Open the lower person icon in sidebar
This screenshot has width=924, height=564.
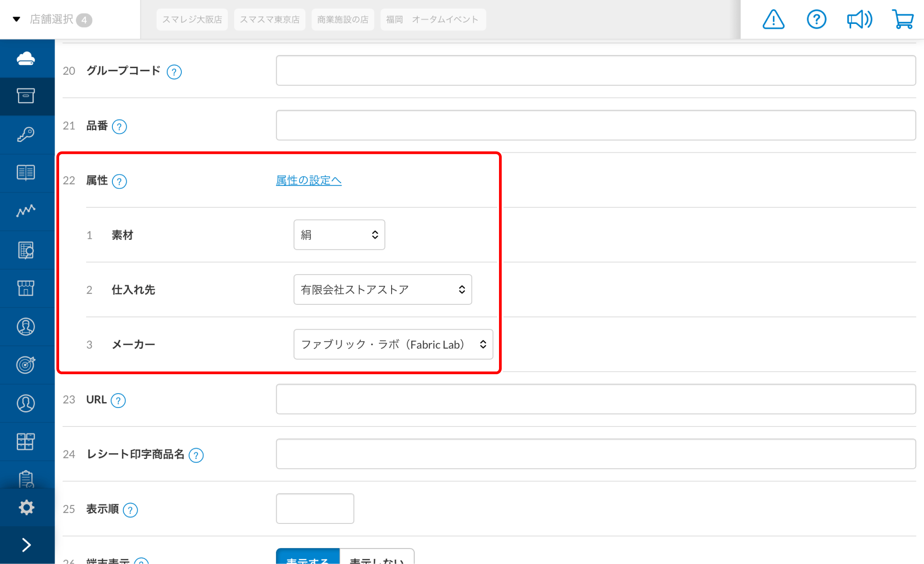(x=26, y=403)
